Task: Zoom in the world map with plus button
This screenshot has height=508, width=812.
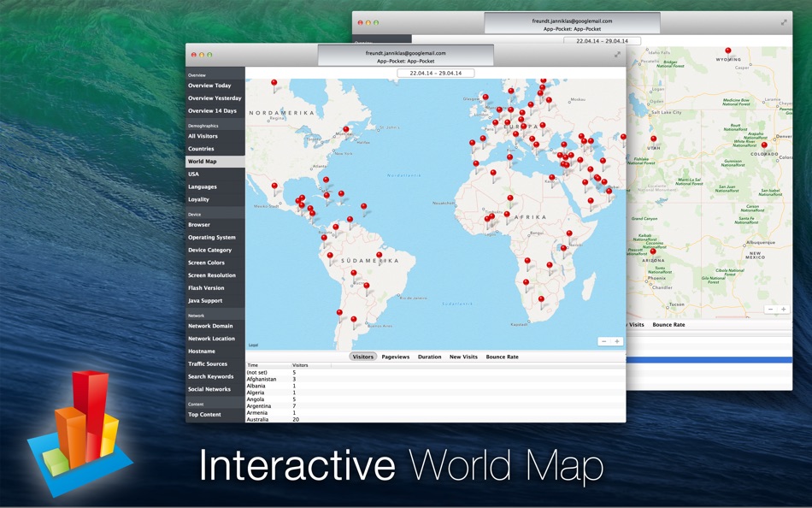Action: click(x=617, y=341)
